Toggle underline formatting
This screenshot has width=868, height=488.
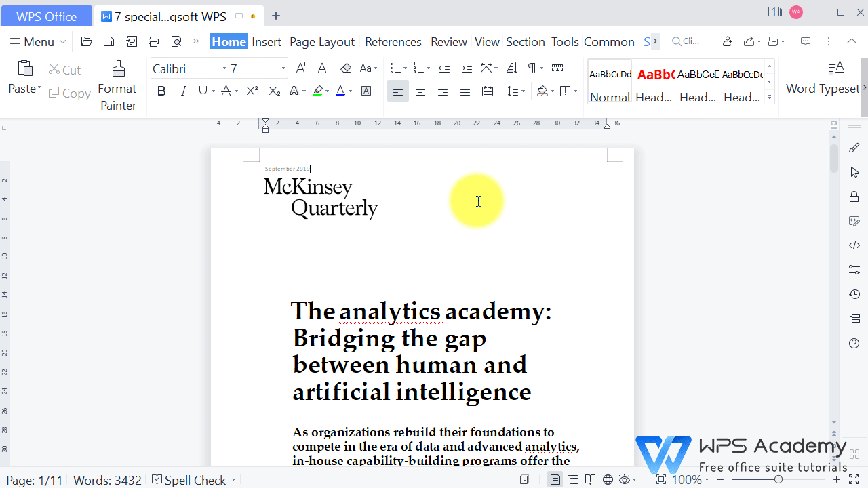[202, 91]
